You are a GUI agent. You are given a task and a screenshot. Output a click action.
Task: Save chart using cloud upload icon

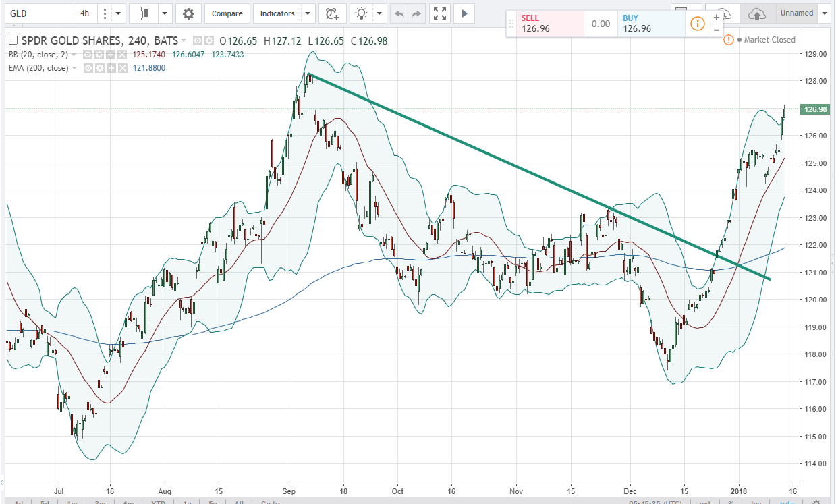pos(757,13)
